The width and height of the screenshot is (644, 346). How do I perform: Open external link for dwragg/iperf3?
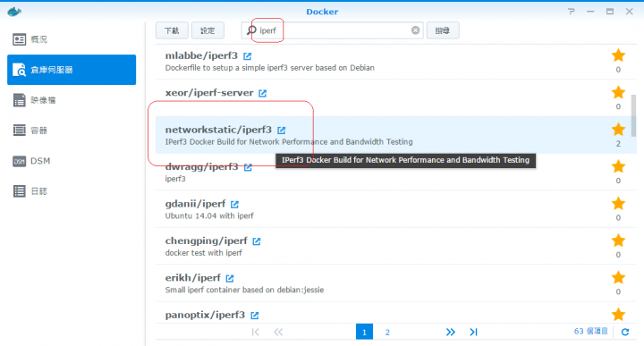248,167
